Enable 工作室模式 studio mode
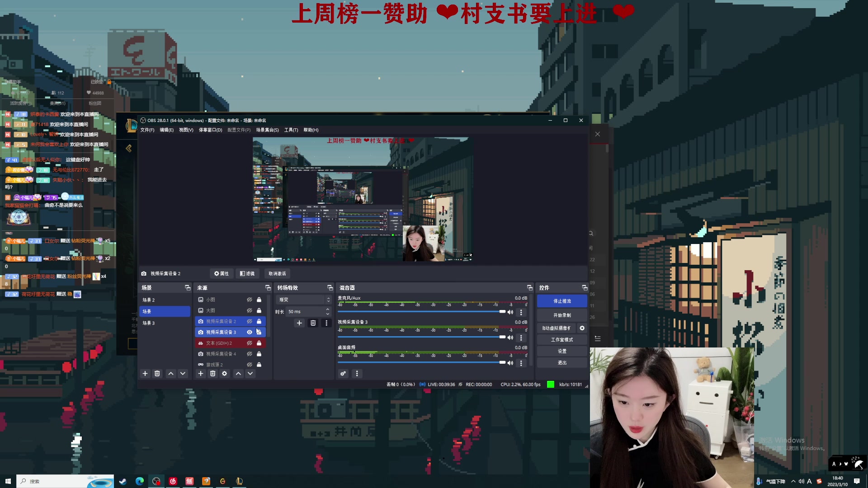 point(562,340)
